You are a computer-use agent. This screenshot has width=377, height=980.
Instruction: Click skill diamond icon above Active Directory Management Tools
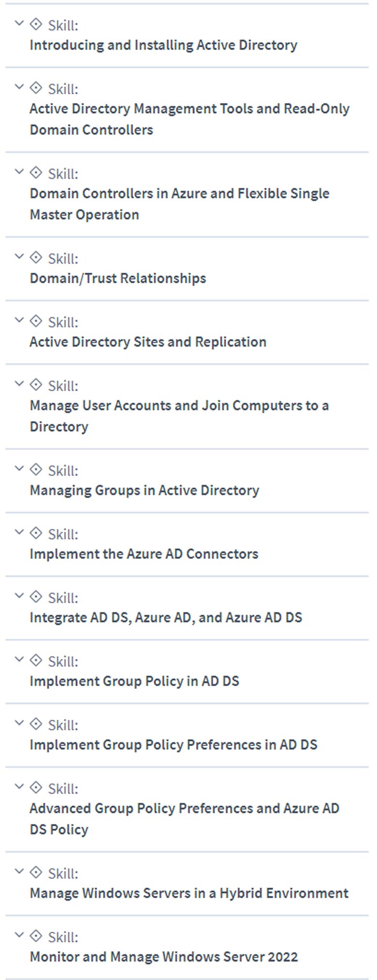(36, 88)
